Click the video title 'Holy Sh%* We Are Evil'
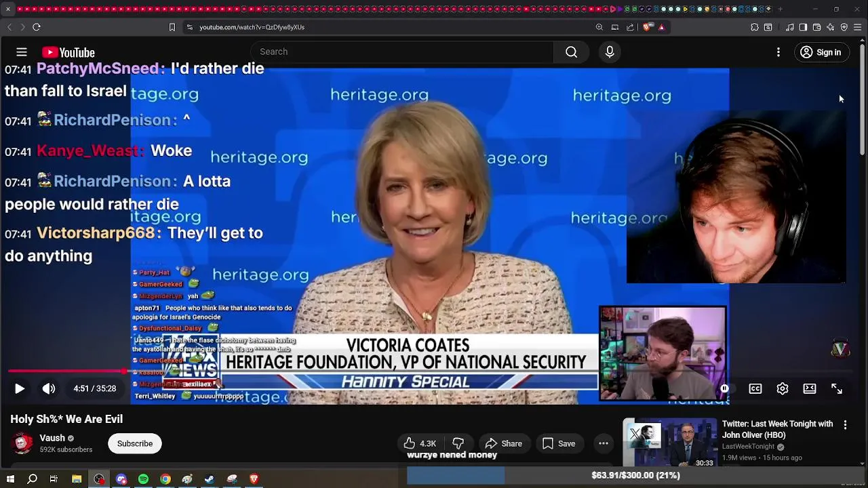The width and height of the screenshot is (868, 488). (x=66, y=419)
